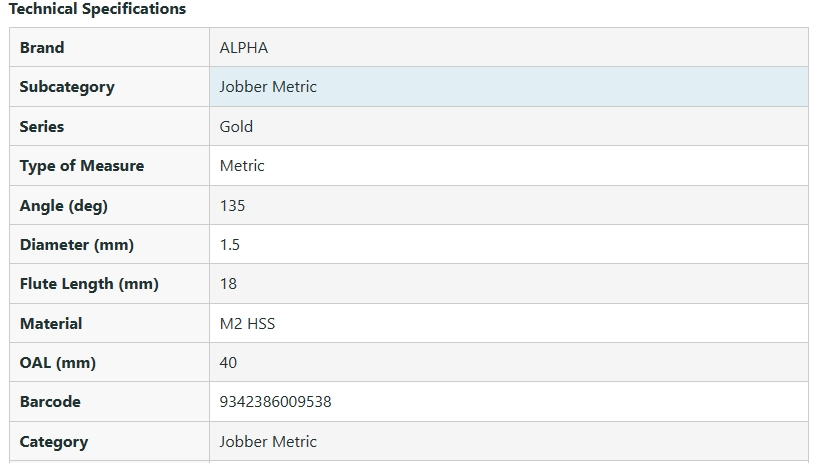Click Jobber Metric in the Subcategory row
This screenshot has width=815, height=463.
[x=268, y=87]
